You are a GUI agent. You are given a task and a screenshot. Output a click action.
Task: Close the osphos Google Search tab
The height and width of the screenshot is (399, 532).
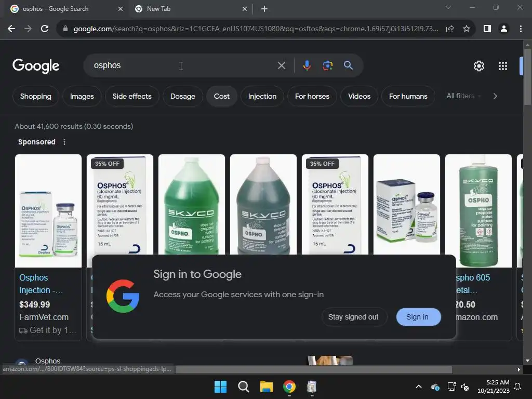[x=121, y=9]
